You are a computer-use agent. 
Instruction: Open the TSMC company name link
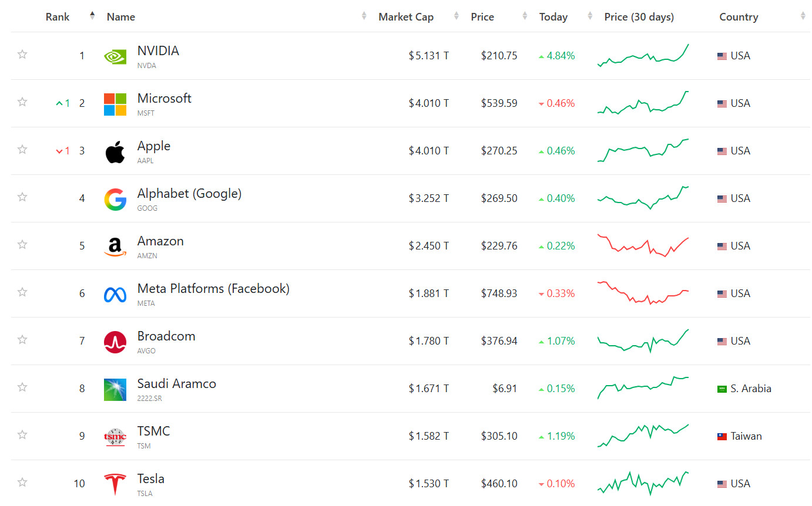pos(153,431)
